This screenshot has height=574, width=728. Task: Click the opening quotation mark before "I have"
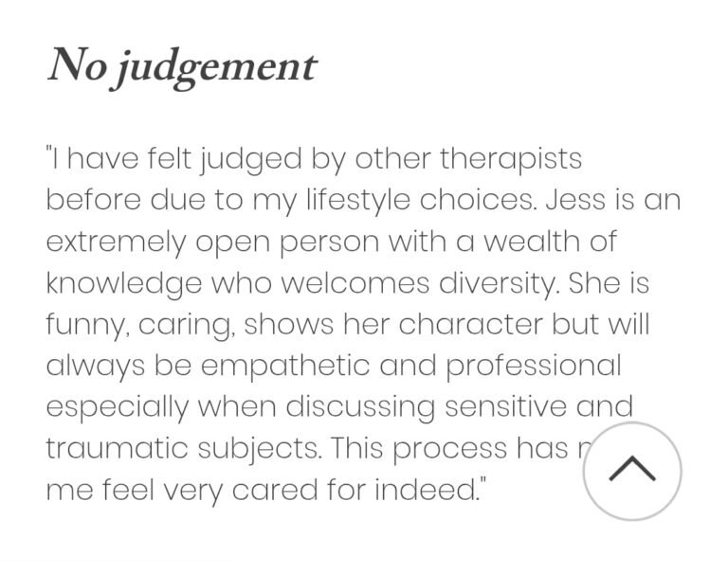coord(47,150)
